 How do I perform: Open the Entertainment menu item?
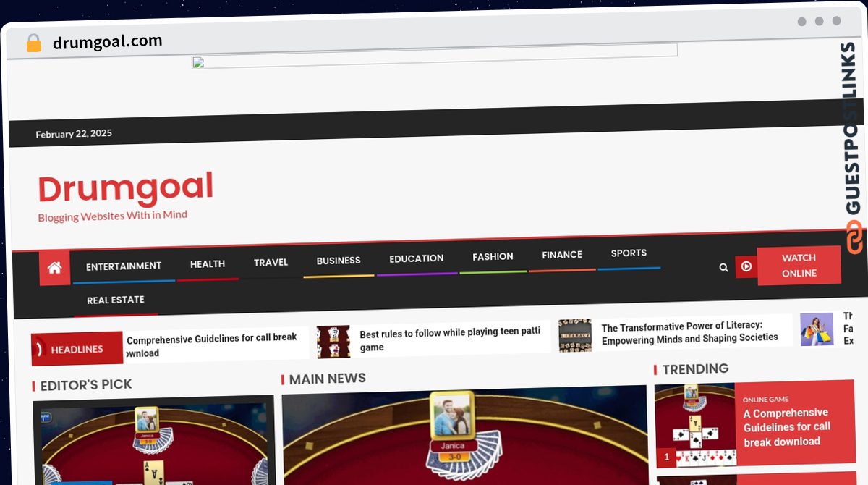tap(124, 266)
